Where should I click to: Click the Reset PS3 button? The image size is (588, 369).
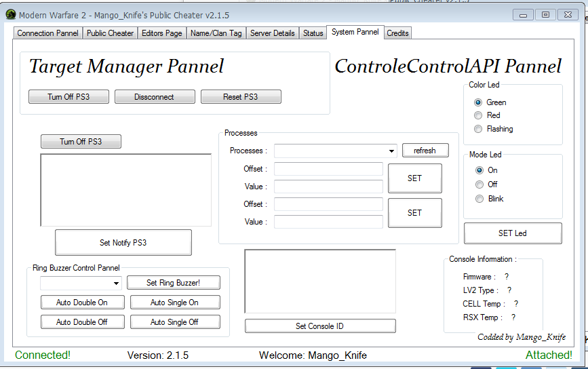[241, 97]
